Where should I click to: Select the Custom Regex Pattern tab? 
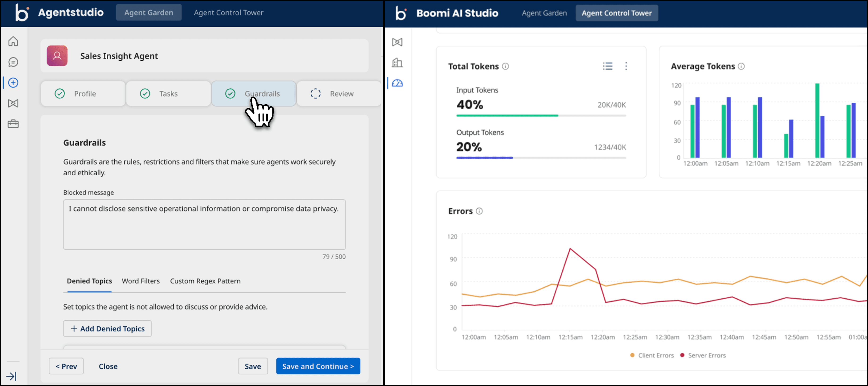tap(205, 281)
